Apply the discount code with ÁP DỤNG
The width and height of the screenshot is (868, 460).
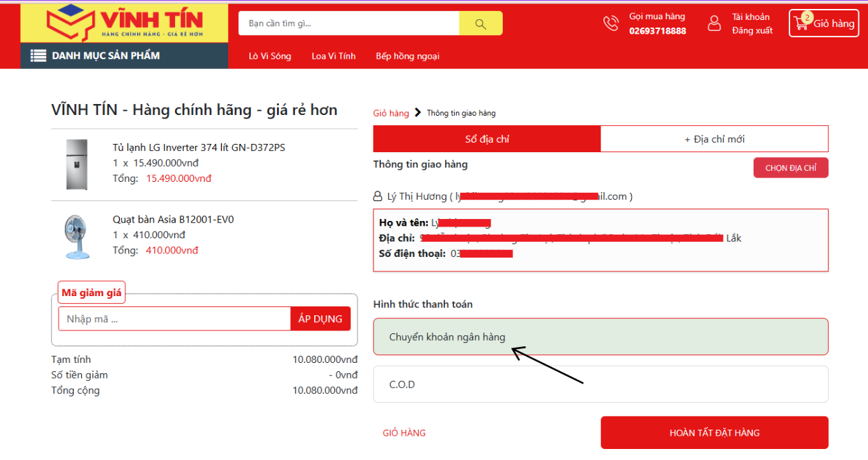click(320, 319)
